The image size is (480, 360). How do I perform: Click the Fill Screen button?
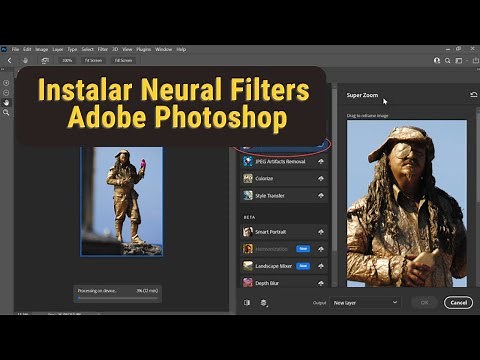click(123, 60)
